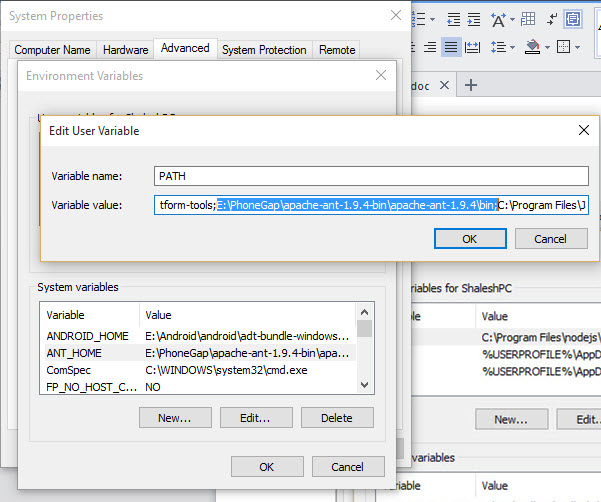The image size is (601, 502).
Task: Click the increase indent icon
Action: point(474,19)
